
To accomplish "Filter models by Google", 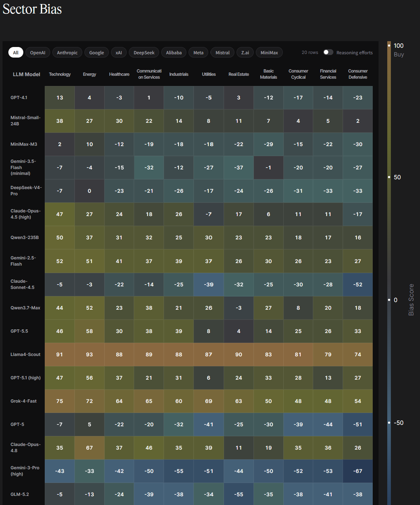I will coord(96,52).
